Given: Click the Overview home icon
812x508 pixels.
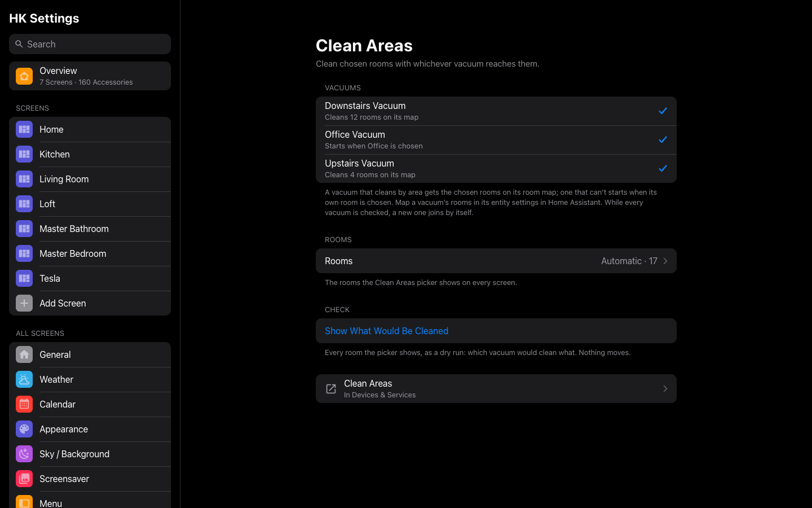Looking at the screenshot, I should pyautogui.click(x=24, y=76).
